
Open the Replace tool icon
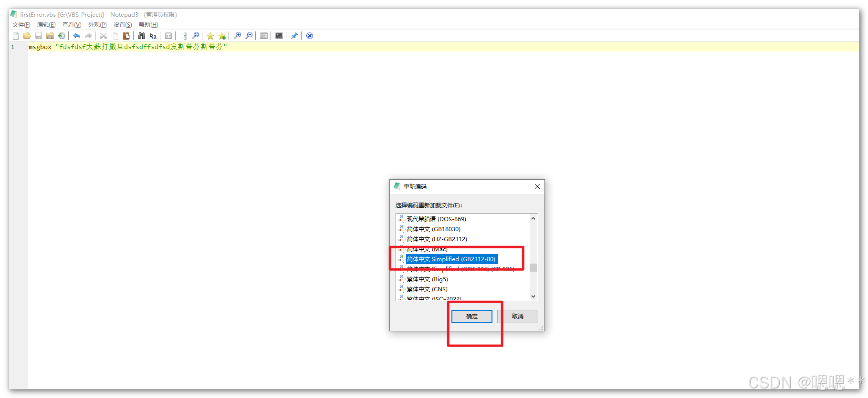point(153,36)
